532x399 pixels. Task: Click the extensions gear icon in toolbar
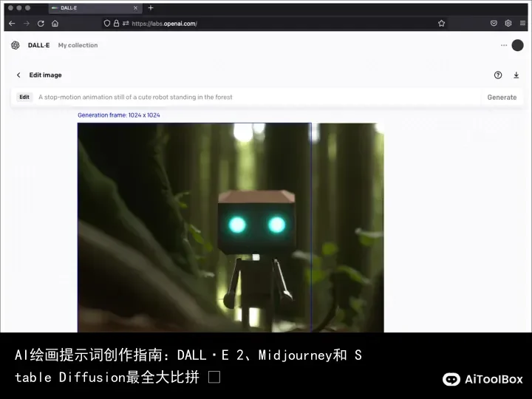(508, 24)
